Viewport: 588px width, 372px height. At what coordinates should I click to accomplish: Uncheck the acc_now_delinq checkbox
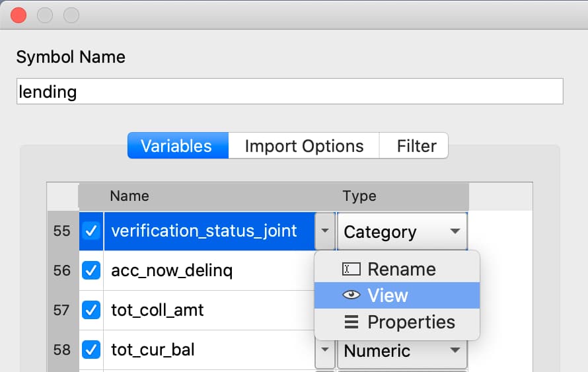pos(91,270)
